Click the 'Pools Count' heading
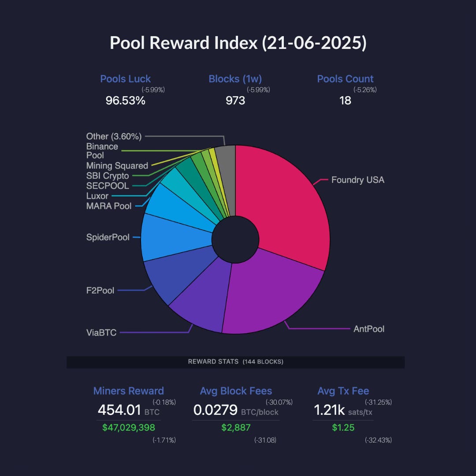 click(x=345, y=79)
